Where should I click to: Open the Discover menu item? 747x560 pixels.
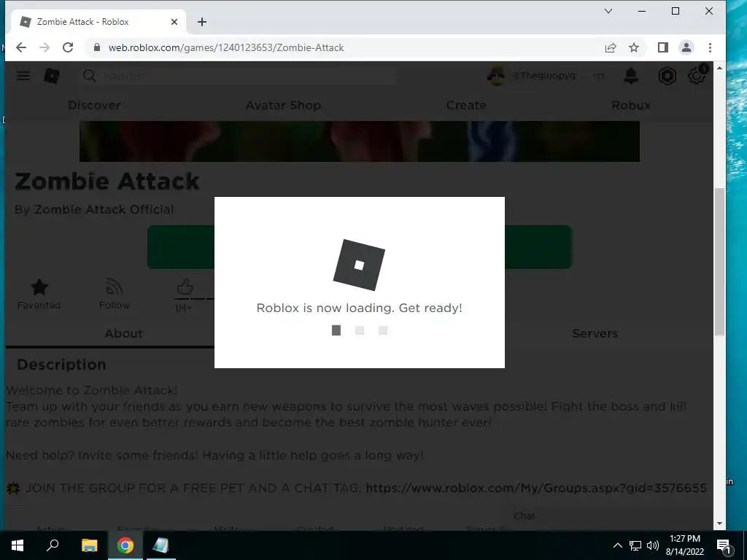(94, 105)
